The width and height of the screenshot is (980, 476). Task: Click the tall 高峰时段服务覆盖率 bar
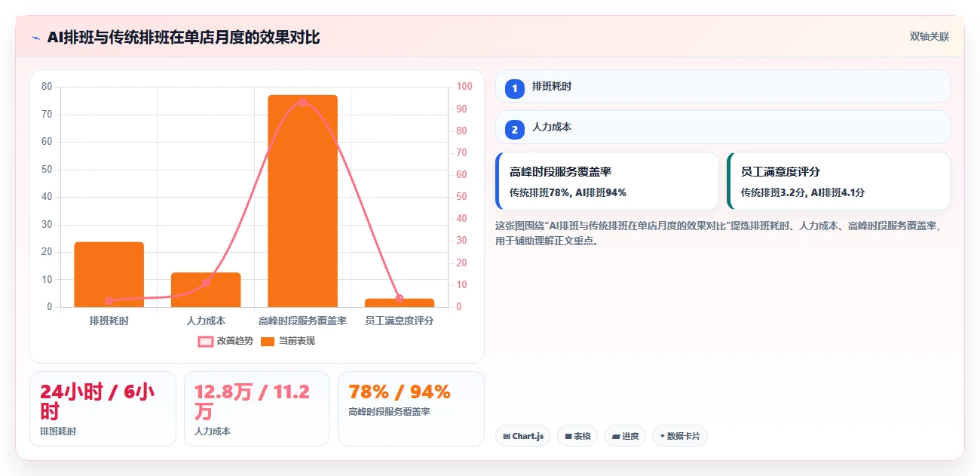tap(302, 201)
